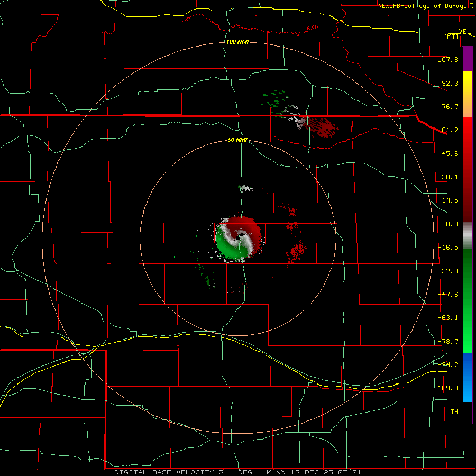Select the 30.1 scale value

(450, 177)
